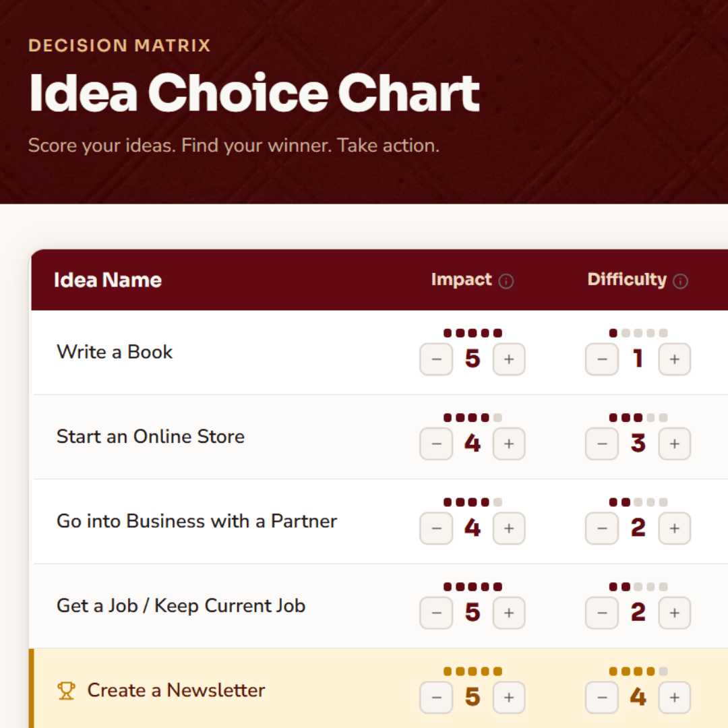Decrease Difficulty for Start an Online Store

[x=602, y=444]
